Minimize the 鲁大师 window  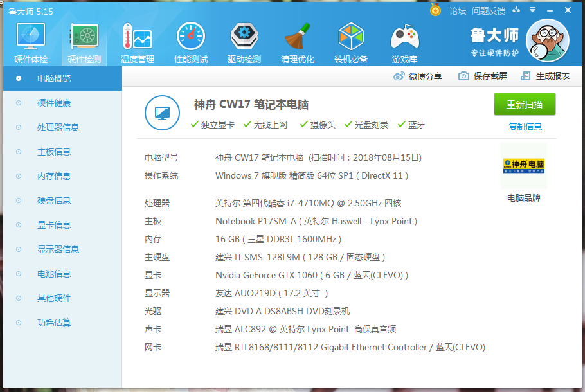click(x=550, y=11)
